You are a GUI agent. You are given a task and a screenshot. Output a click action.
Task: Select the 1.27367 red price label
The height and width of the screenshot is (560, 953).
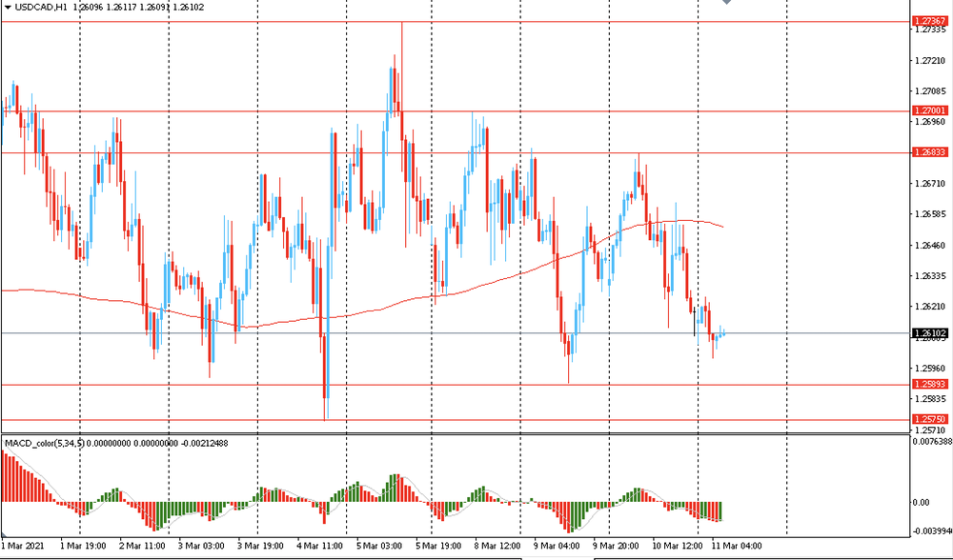click(x=929, y=20)
